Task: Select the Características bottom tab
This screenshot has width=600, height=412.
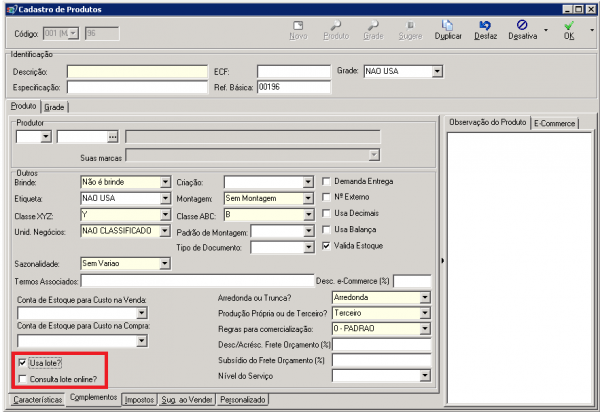Action: click(35, 400)
